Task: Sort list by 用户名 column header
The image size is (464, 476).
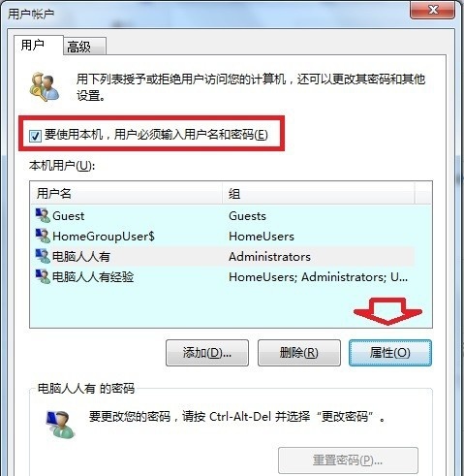Action: (127, 194)
